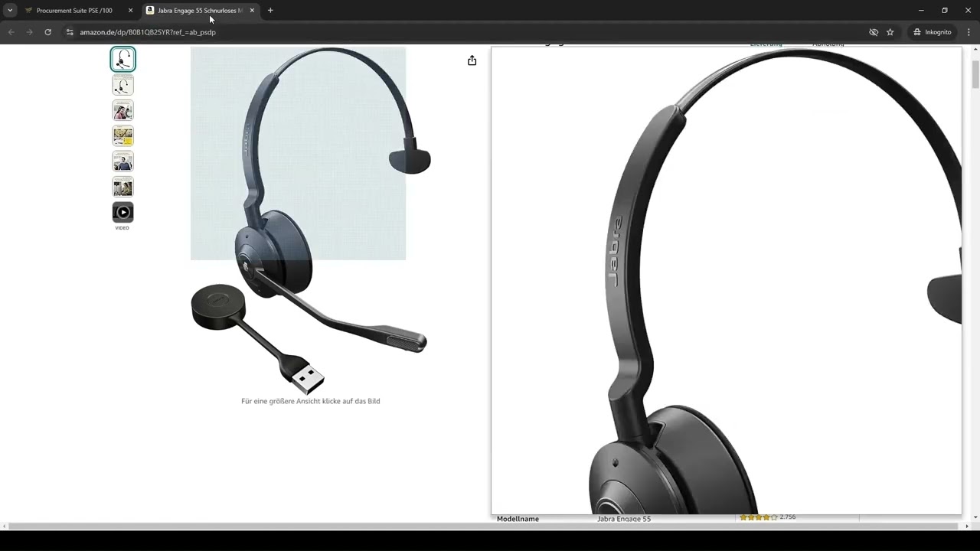
Task: Play the product VIDEO thumbnail
Action: 122,213
